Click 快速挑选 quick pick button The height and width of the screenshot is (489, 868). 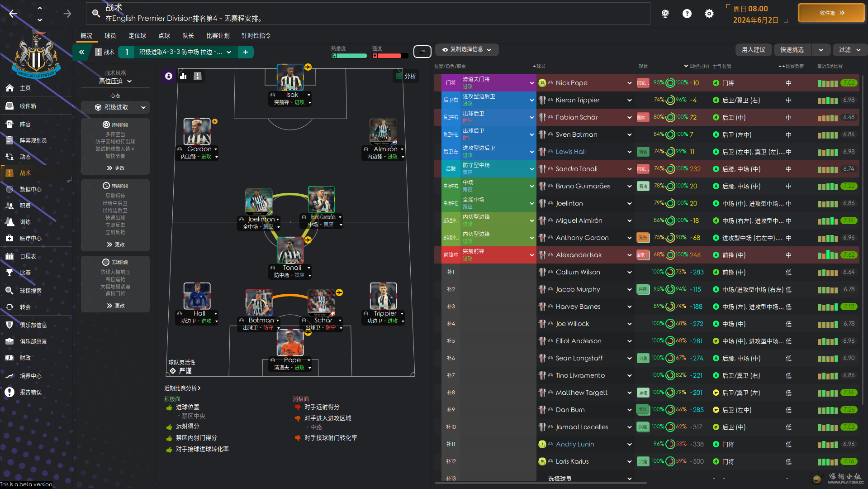tap(792, 50)
